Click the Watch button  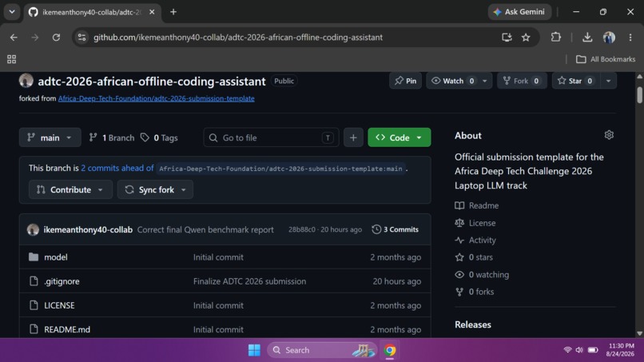(451, 81)
